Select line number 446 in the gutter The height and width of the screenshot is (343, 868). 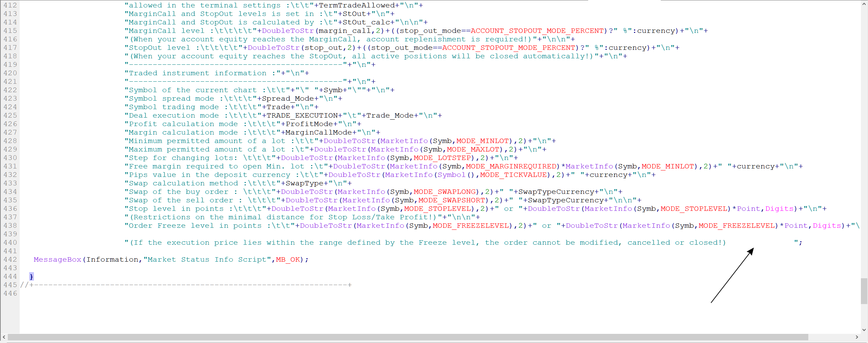11,293
